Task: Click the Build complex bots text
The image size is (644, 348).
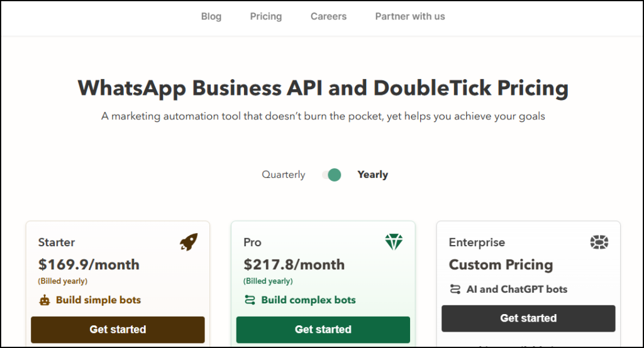Action: (x=308, y=300)
